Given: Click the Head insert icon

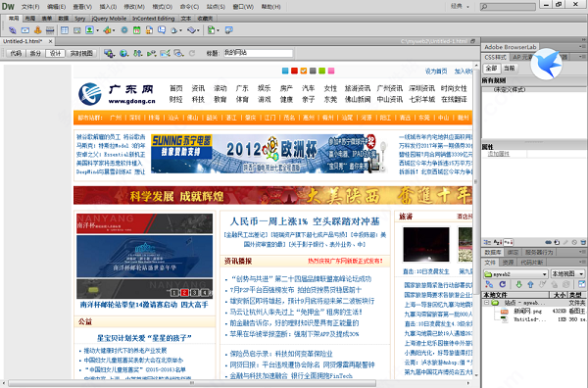Looking at the screenshot, I should pos(174,30).
